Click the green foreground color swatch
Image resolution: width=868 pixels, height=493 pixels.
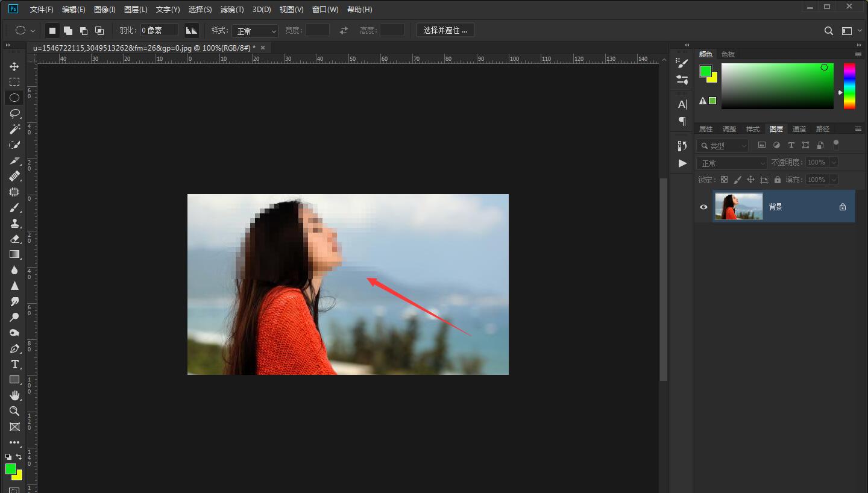(x=705, y=72)
